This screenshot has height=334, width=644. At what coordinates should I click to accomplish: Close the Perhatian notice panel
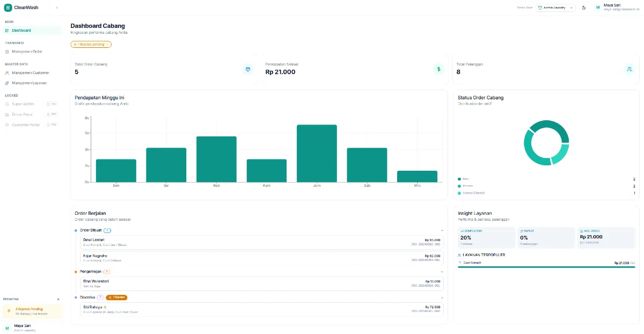pos(58,299)
